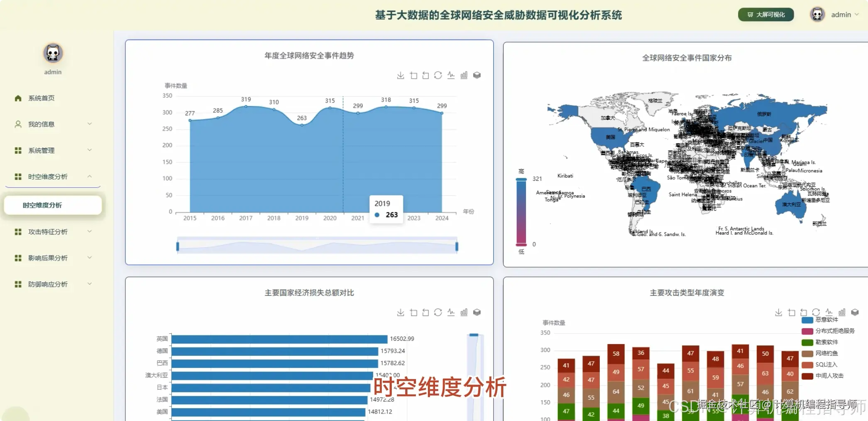Click the 德国 bar in loss chart

[275, 351]
